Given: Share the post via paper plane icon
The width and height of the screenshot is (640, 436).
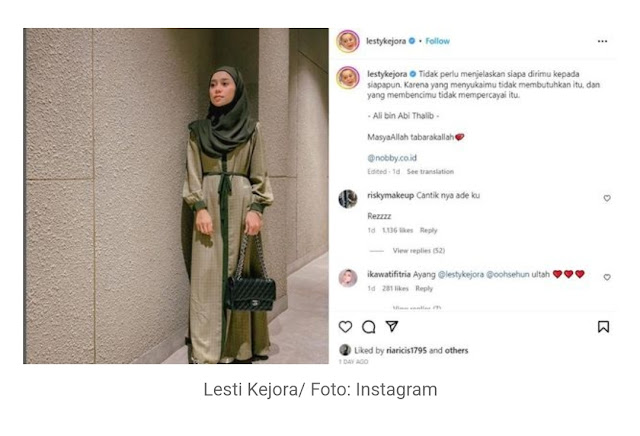Looking at the screenshot, I should (392, 326).
